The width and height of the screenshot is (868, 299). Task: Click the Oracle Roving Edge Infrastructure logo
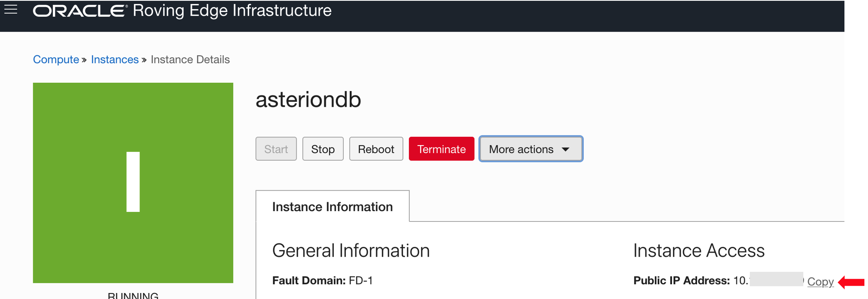(x=182, y=11)
